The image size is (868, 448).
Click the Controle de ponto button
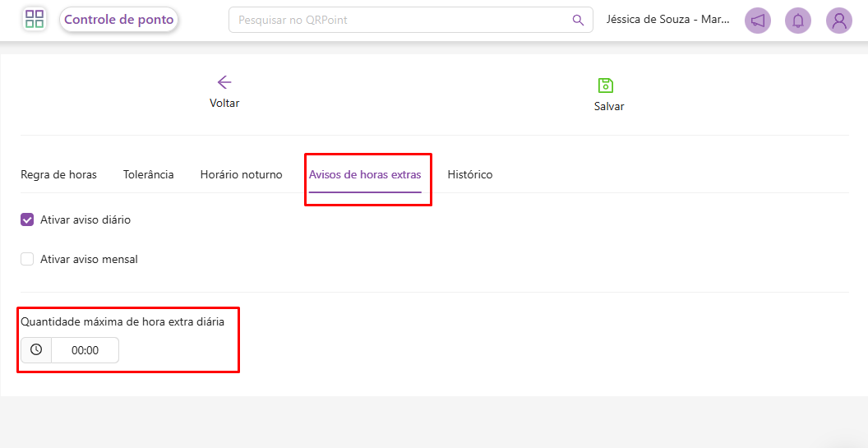[x=119, y=20]
